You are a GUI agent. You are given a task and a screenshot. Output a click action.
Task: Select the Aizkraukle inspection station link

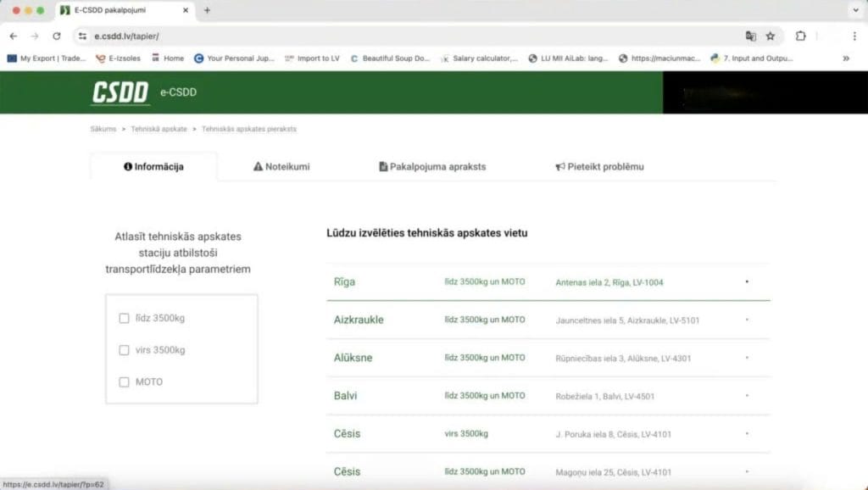pos(359,320)
